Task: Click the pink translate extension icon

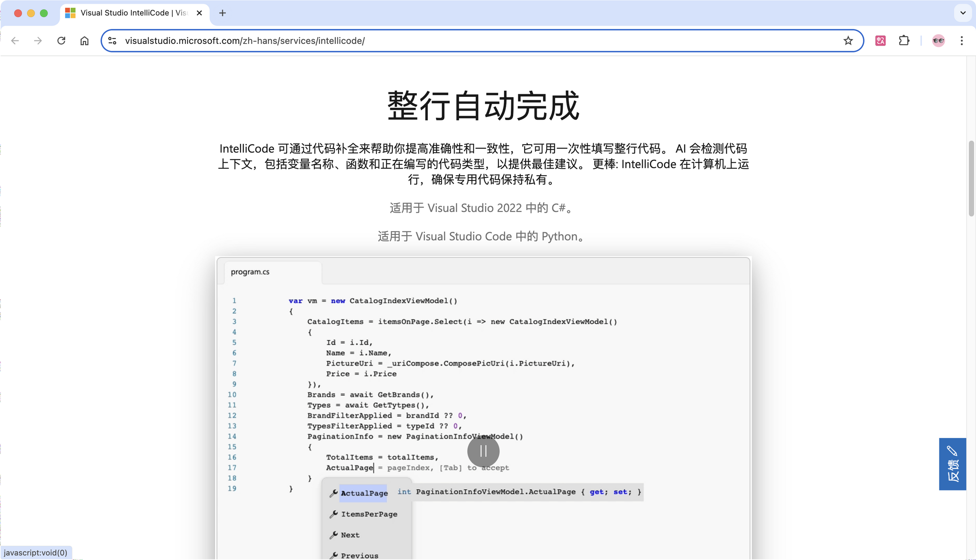Action: click(880, 40)
